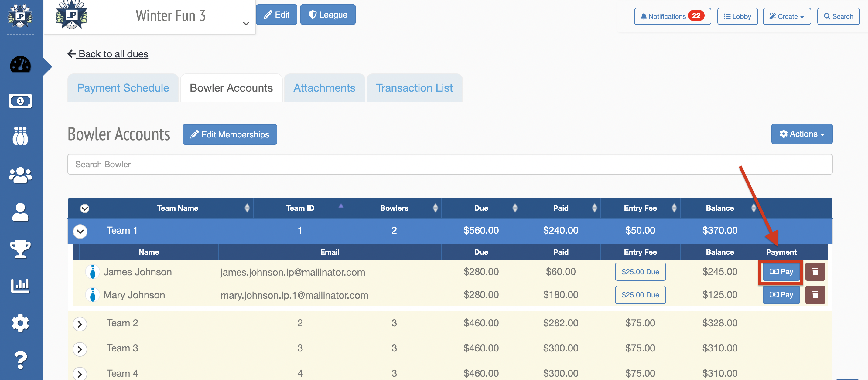The image size is (868, 380).
Task: Toggle expand-all chevron in table header
Action: (84, 208)
